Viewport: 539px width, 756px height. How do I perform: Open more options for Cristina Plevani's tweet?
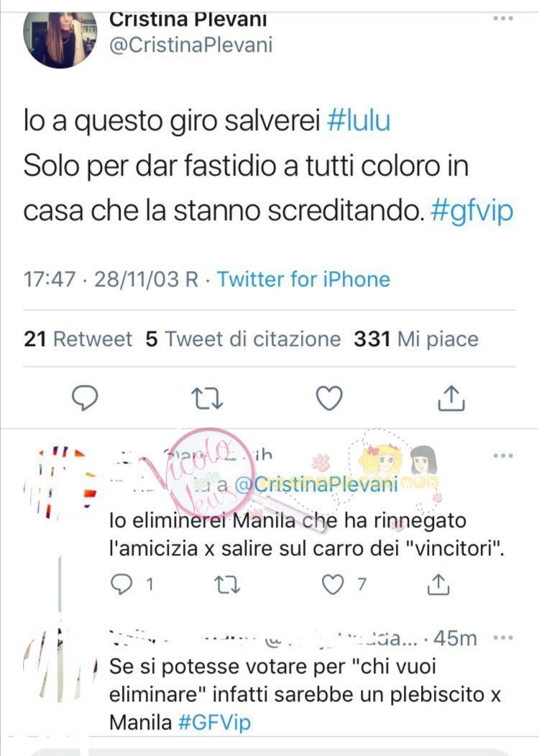(x=503, y=18)
